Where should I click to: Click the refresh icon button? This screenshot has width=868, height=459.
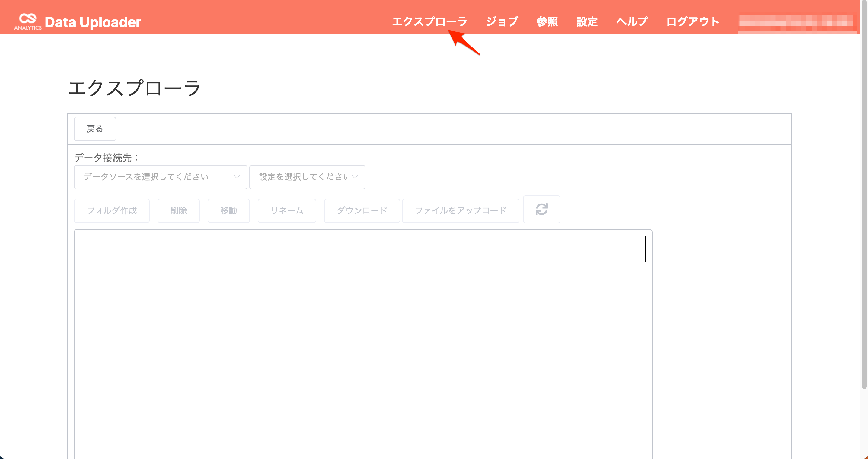pos(541,210)
